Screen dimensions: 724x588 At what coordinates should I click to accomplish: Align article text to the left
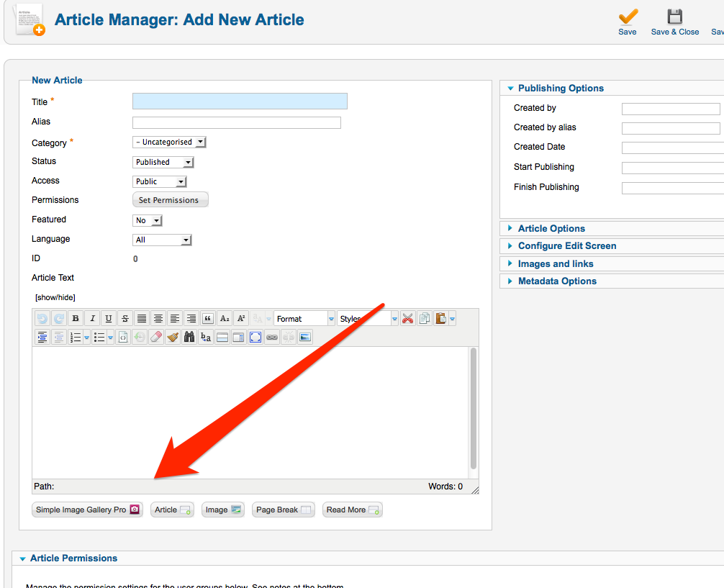[175, 319]
